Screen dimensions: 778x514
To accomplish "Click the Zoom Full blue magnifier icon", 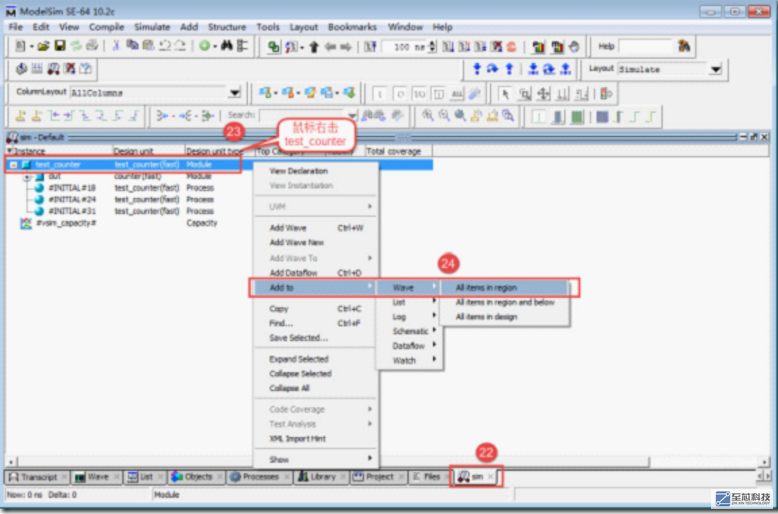I will tap(460, 116).
